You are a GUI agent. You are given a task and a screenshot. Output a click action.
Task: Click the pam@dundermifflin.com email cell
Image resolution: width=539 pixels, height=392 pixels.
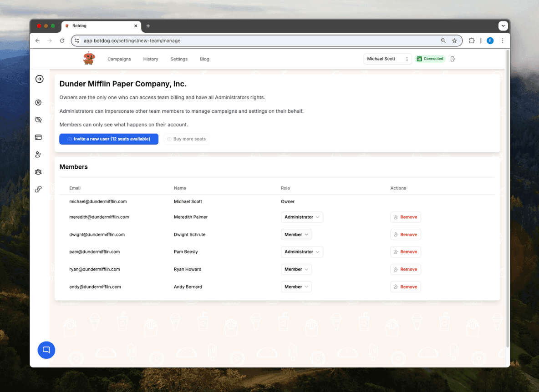click(x=95, y=251)
